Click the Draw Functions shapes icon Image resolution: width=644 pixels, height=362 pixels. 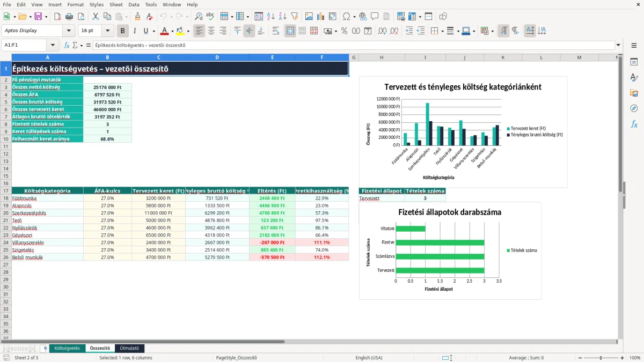[x=443, y=17]
